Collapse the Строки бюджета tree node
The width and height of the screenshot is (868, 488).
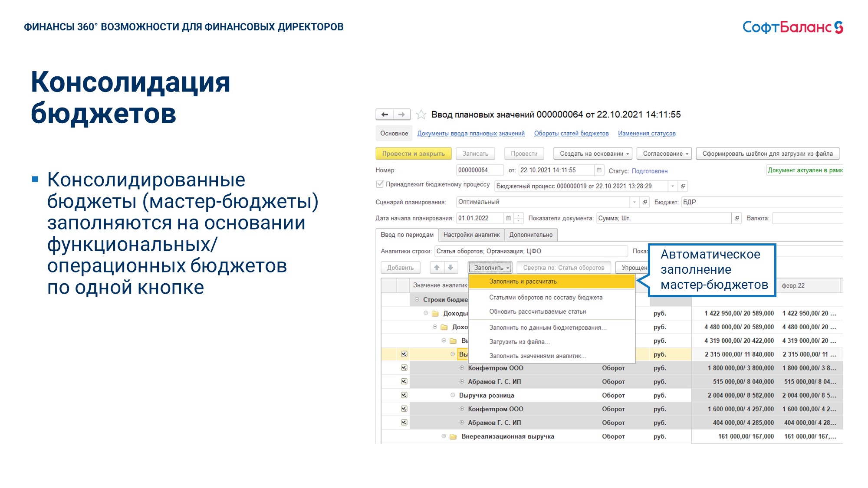click(x=417, y=299)
